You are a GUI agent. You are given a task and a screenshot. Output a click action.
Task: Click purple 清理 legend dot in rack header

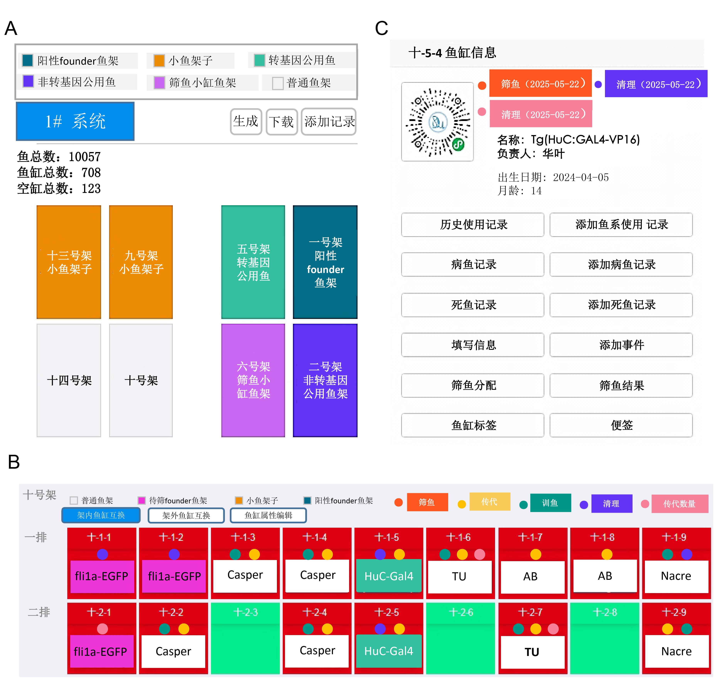(584, 505)
